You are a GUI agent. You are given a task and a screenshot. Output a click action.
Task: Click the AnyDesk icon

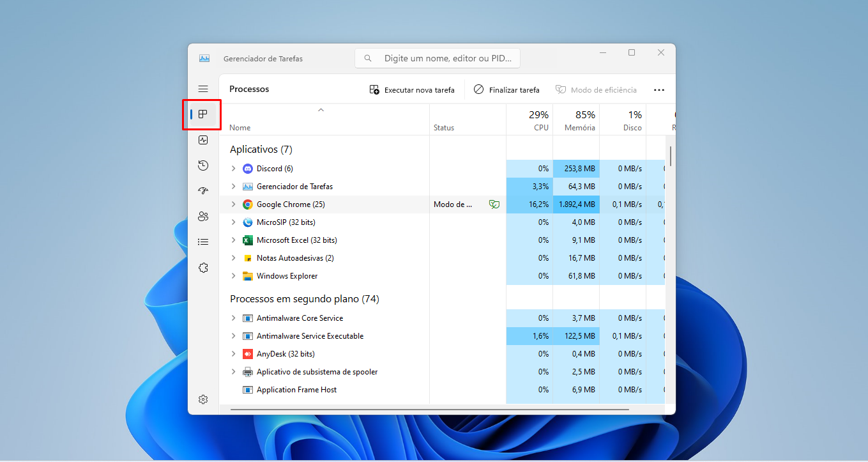(248, 354)
